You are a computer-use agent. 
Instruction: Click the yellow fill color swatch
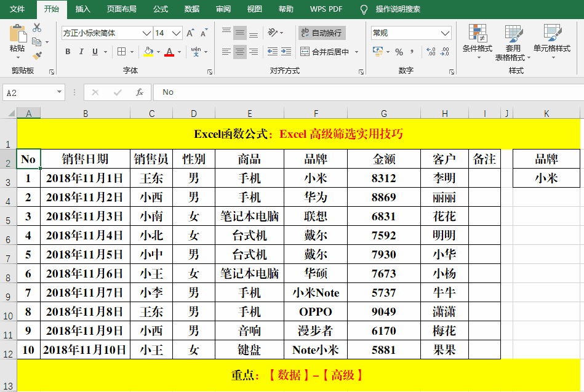(x=148, y=54)
